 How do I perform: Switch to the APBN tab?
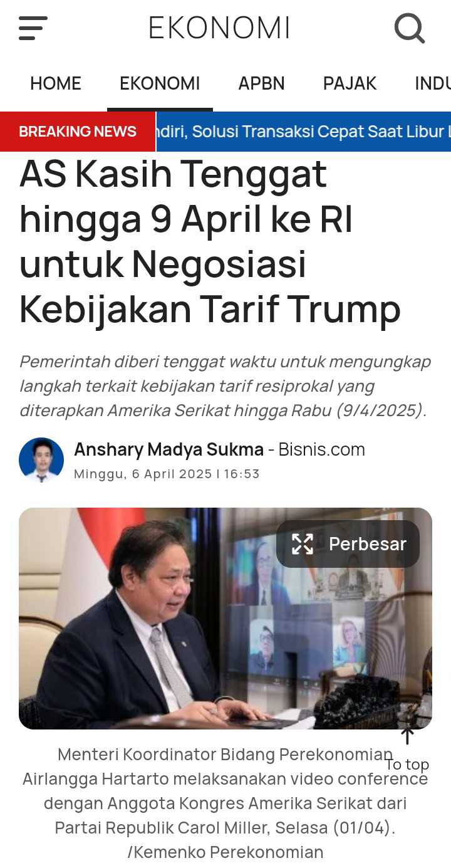tap(261, 83)
